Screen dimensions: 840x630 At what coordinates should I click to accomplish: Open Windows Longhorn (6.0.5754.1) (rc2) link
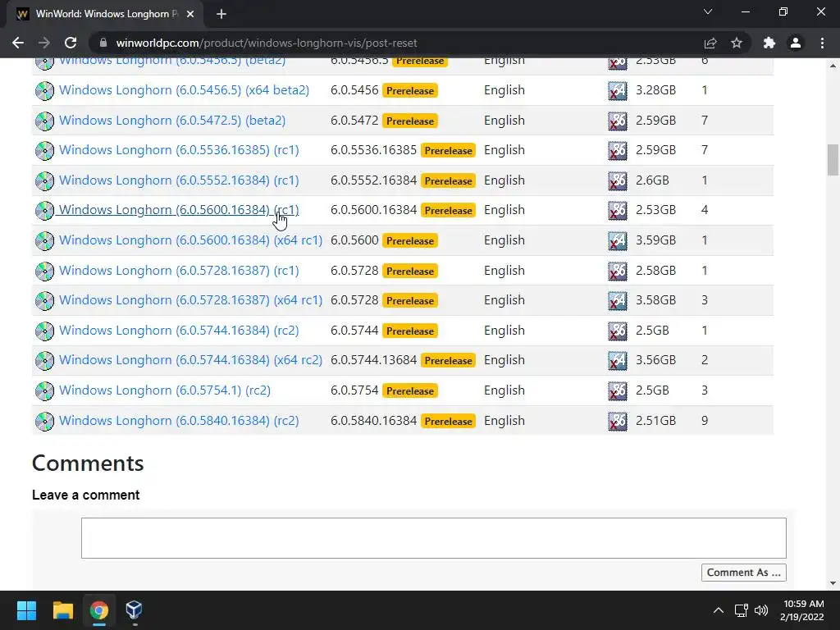pos(164,390)
